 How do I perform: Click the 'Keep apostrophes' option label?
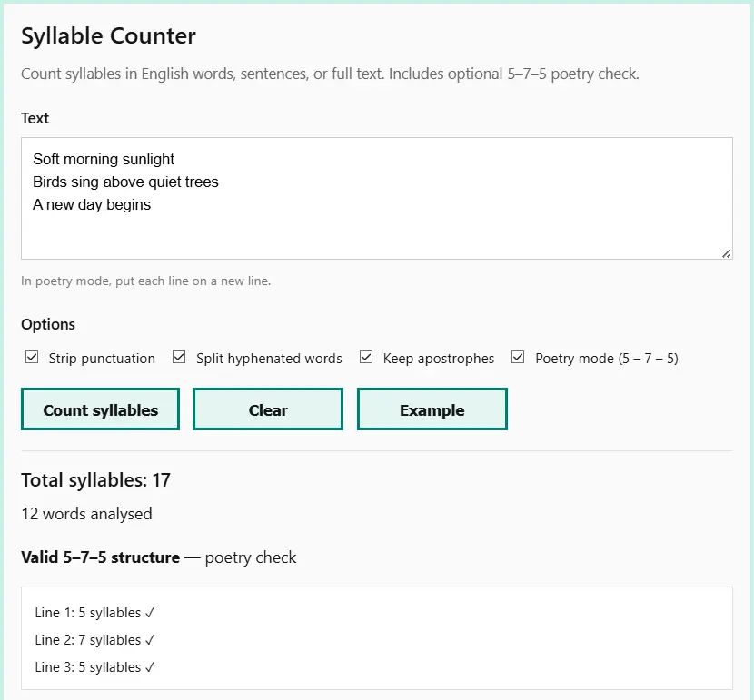[x=439, y=359]
